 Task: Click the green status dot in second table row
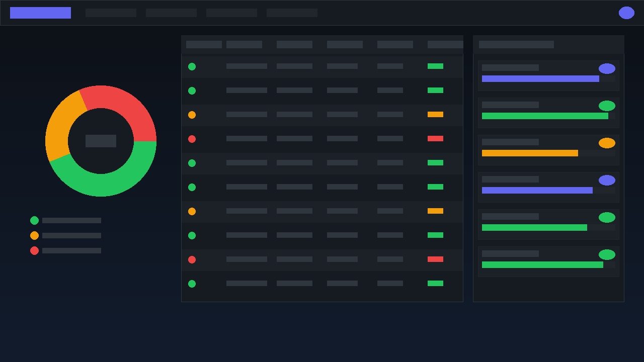[192, 90]
